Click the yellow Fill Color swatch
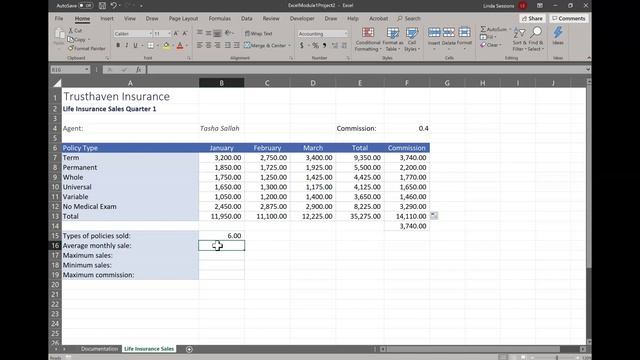 click(x=166, y=45)
